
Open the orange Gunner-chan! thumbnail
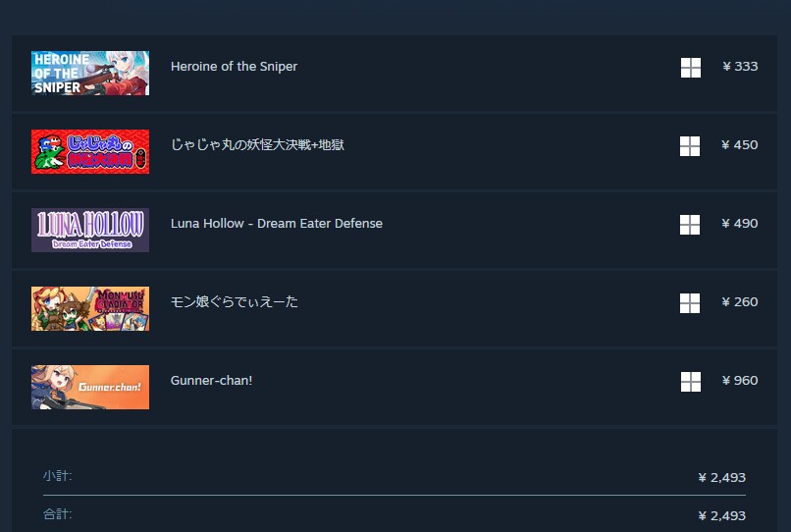pos(90,387)
